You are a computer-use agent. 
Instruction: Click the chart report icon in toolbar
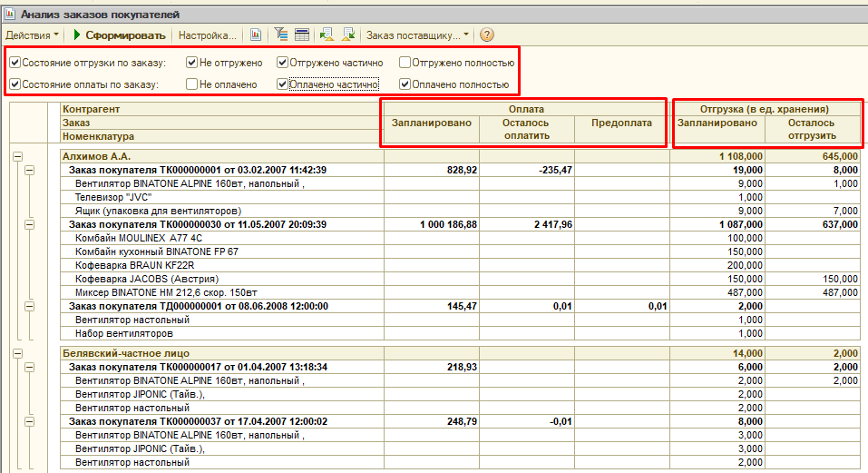pos(256,35)
